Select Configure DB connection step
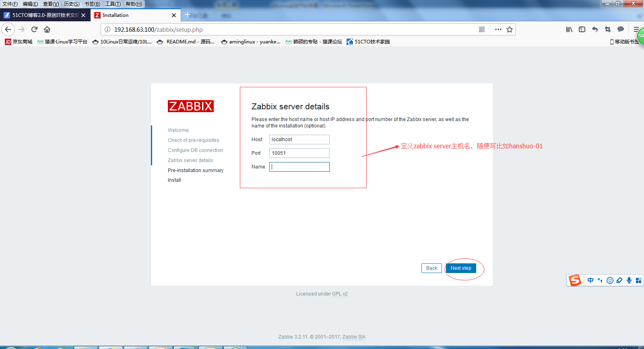 [195, 150]
